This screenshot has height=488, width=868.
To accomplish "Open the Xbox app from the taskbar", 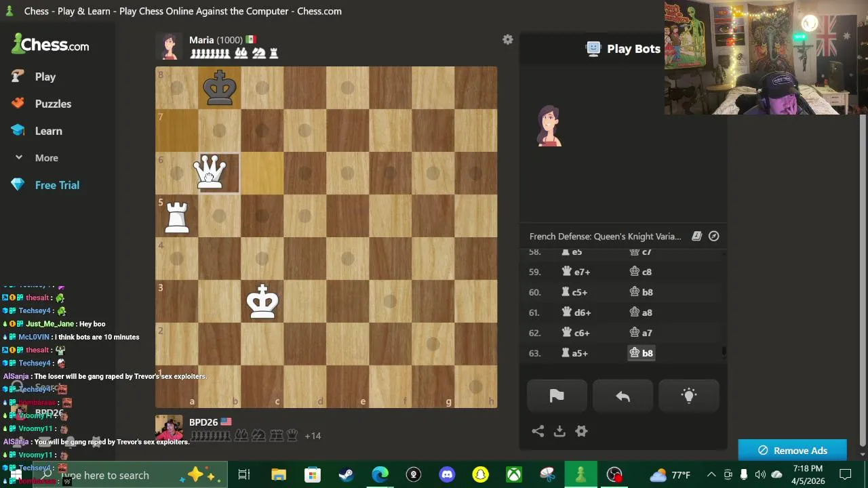I will pyautogui.click(x=514, y=474).
